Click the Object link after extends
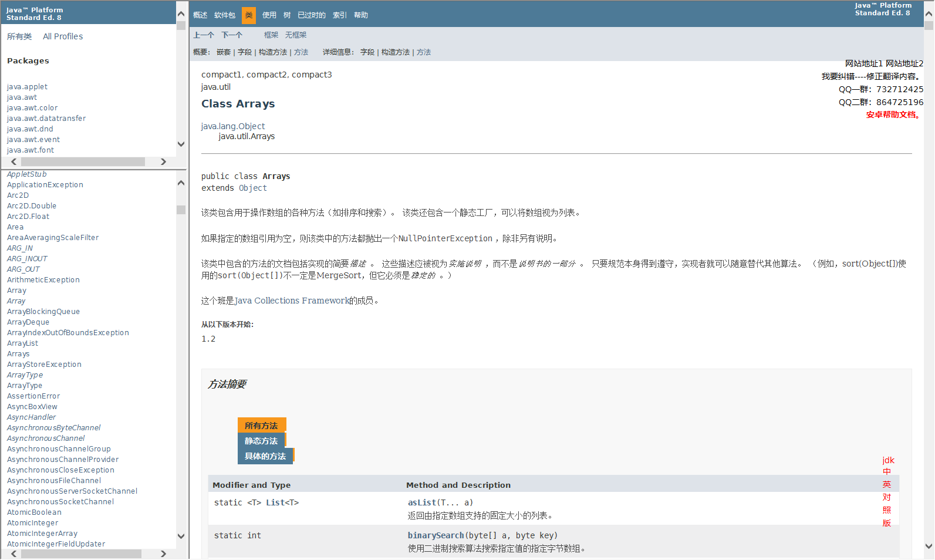935x560 pixels. (x=253, y=188)
